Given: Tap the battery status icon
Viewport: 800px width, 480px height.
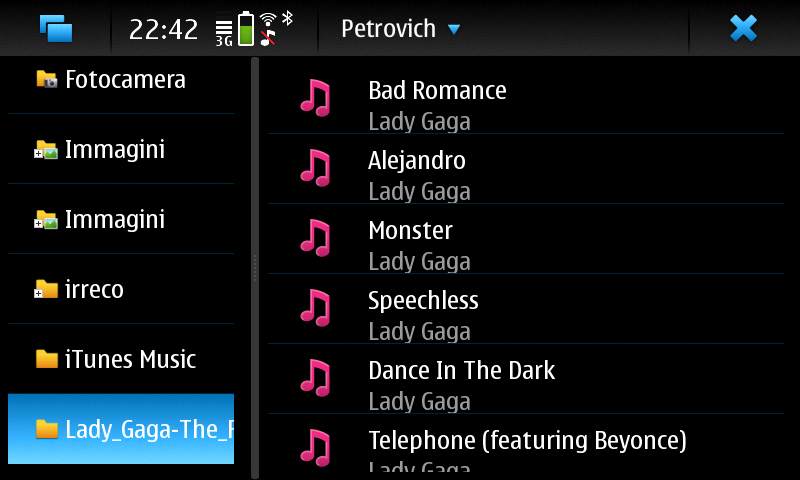Looking at the screenshot, I should (246, 29).
